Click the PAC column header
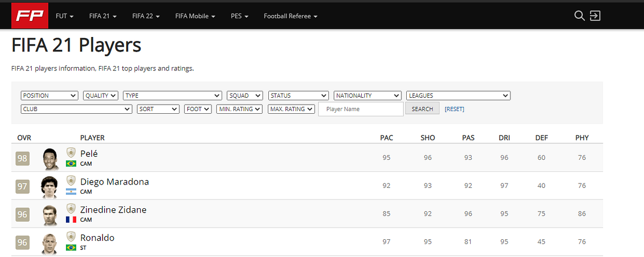 coord(386,138)
